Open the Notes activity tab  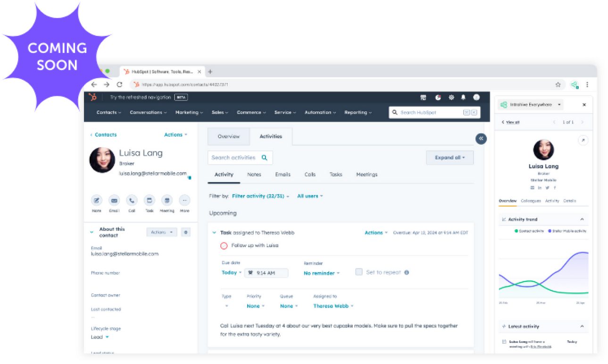tap(254, 174)
